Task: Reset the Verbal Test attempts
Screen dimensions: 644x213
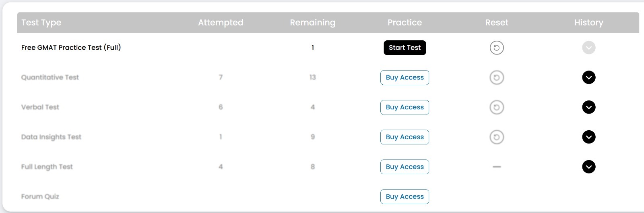Action: (497, 107)
